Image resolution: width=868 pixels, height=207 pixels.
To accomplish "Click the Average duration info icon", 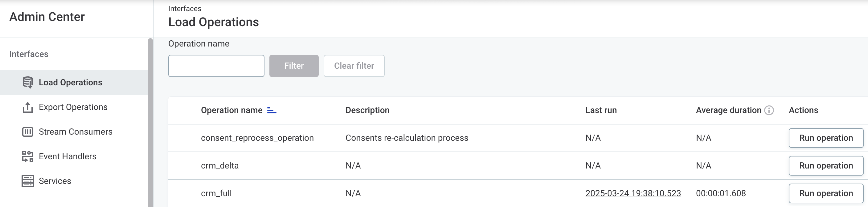I will tap(769, 110).
